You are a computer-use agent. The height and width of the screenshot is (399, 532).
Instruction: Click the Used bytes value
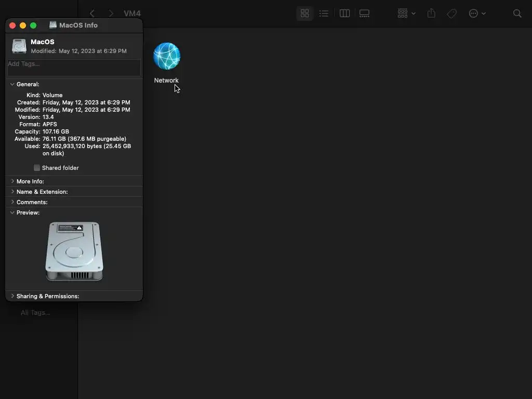tap(87, 150)
